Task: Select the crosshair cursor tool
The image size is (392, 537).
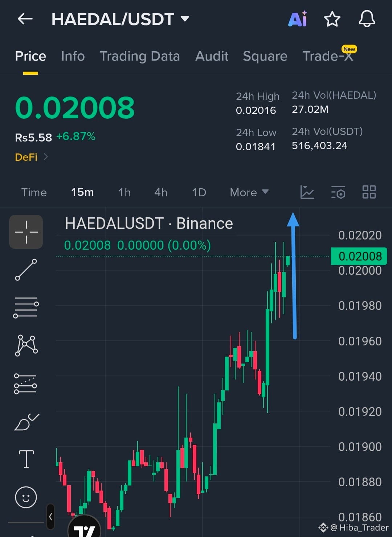Action: click(x=26, y=232)
